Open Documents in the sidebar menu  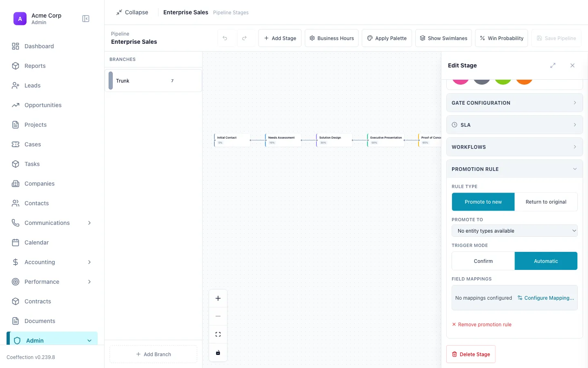pos(52,321)
